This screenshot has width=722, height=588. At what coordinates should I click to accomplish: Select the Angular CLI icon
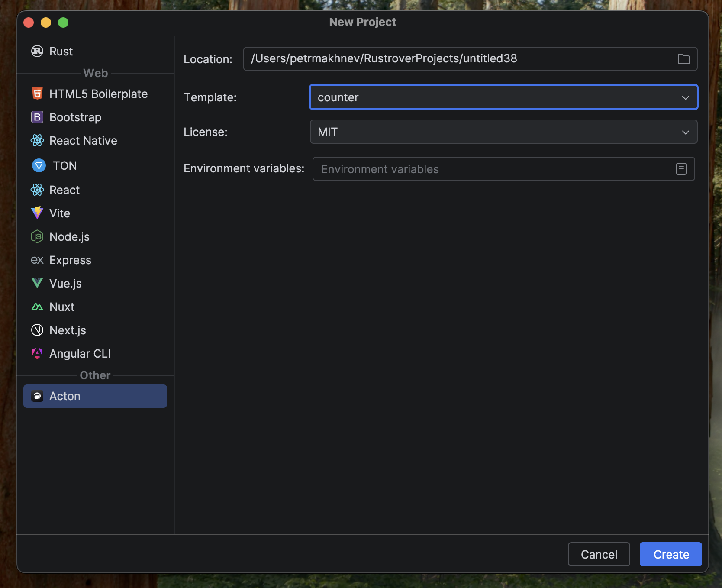[x=37, y=353]
